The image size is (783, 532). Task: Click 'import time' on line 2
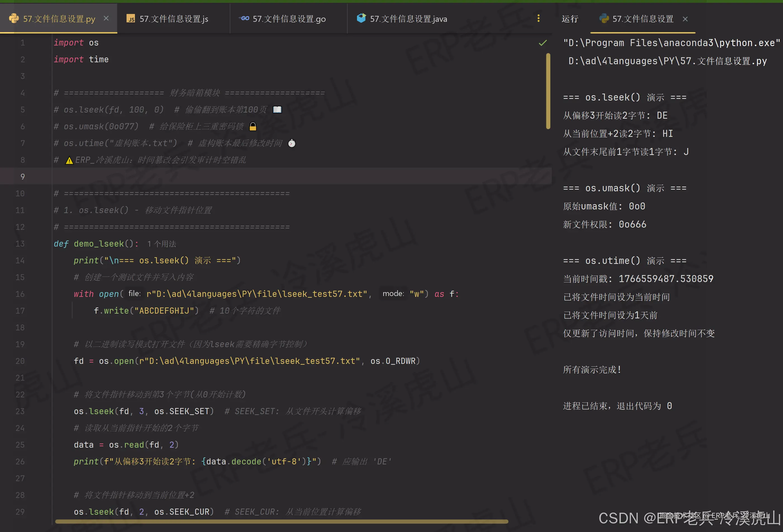[81, 60]
